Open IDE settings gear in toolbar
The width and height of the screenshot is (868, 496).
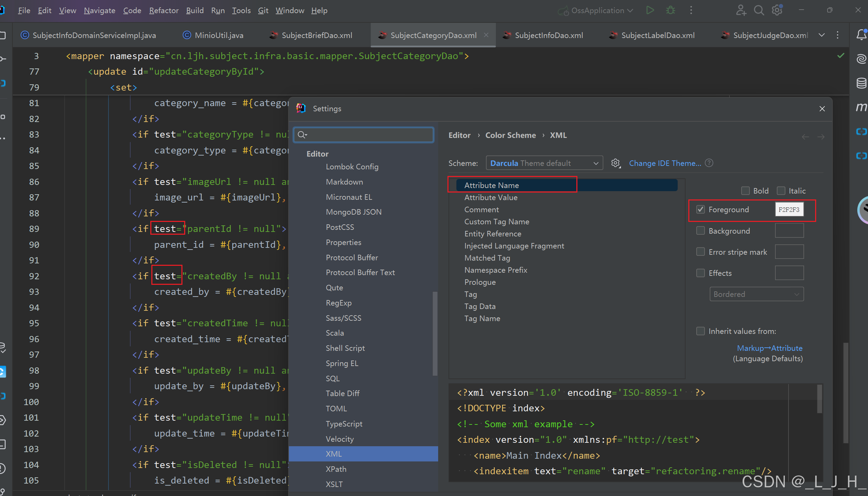tap(777, 10)
